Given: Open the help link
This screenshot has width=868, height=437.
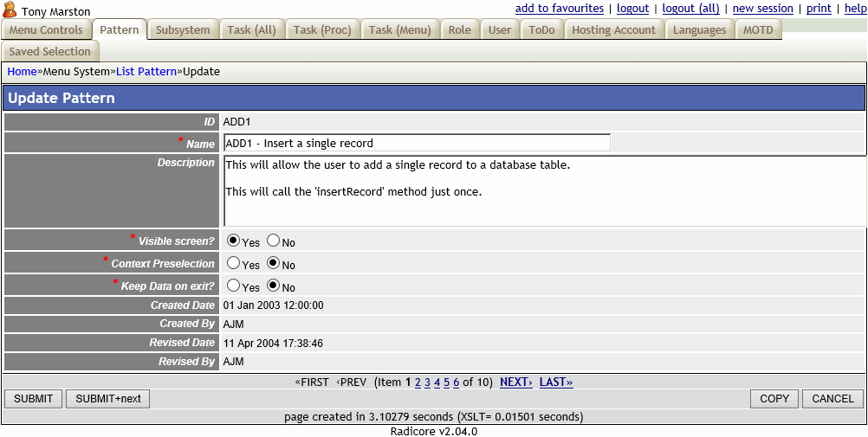Looking at the screenshot, I should point(855,9).
